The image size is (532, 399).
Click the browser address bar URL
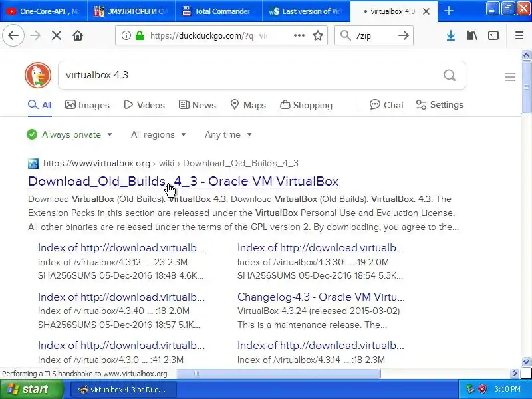[209, 35]
